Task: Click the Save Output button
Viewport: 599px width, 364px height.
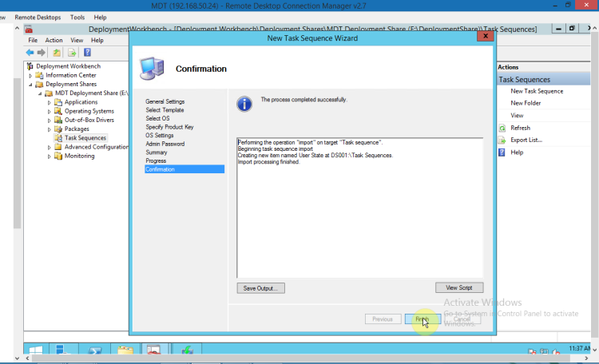Action: pyautogui.click(x=260, y=287)
